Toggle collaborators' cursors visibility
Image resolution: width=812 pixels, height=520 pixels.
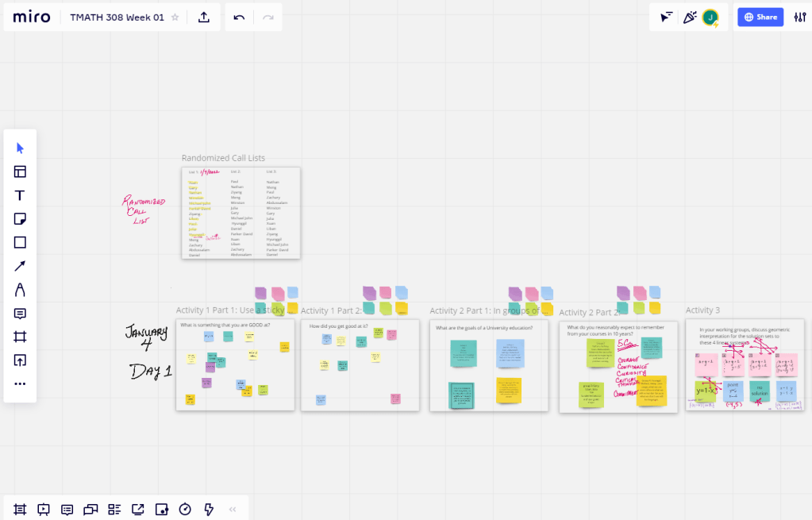click(x=667, y=17)
